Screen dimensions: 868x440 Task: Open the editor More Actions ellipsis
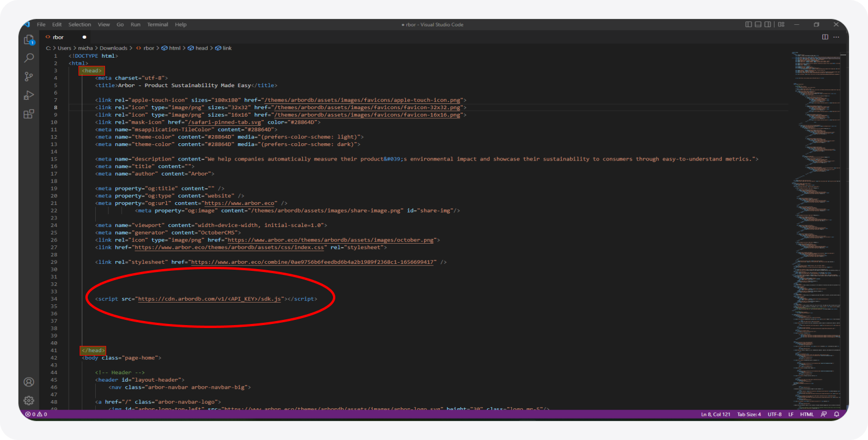tap(837, 37)
